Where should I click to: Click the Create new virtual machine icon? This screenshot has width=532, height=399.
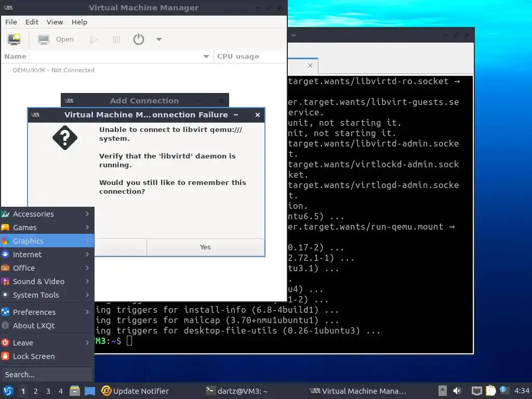pos(14,39)
